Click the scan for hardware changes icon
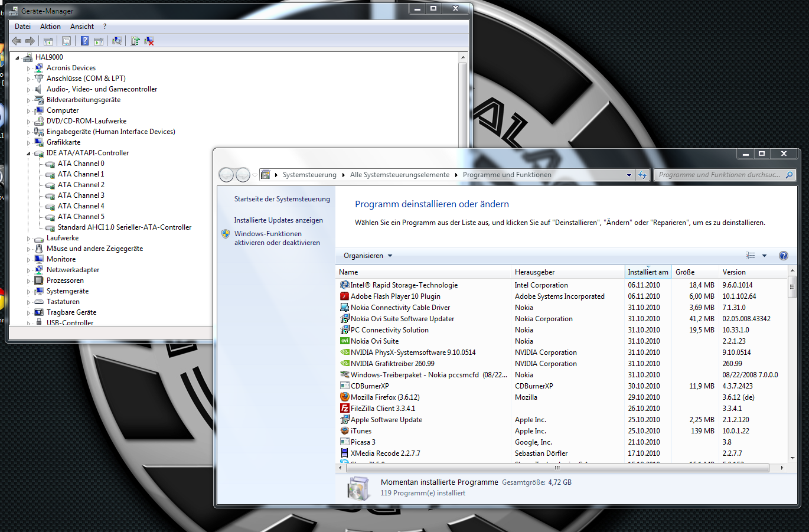The image size is (809, 532). (117, 41)
